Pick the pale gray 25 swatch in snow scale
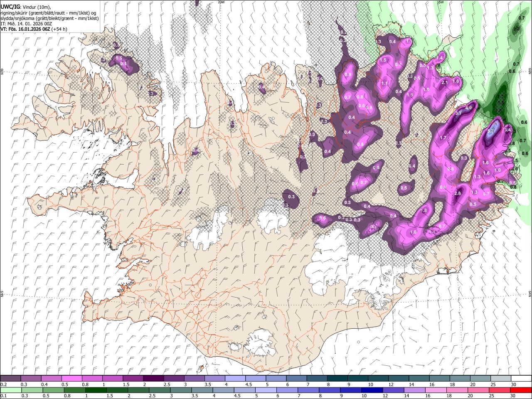The height and width of the screenshot is (399, 532). (x=500, y=379)
